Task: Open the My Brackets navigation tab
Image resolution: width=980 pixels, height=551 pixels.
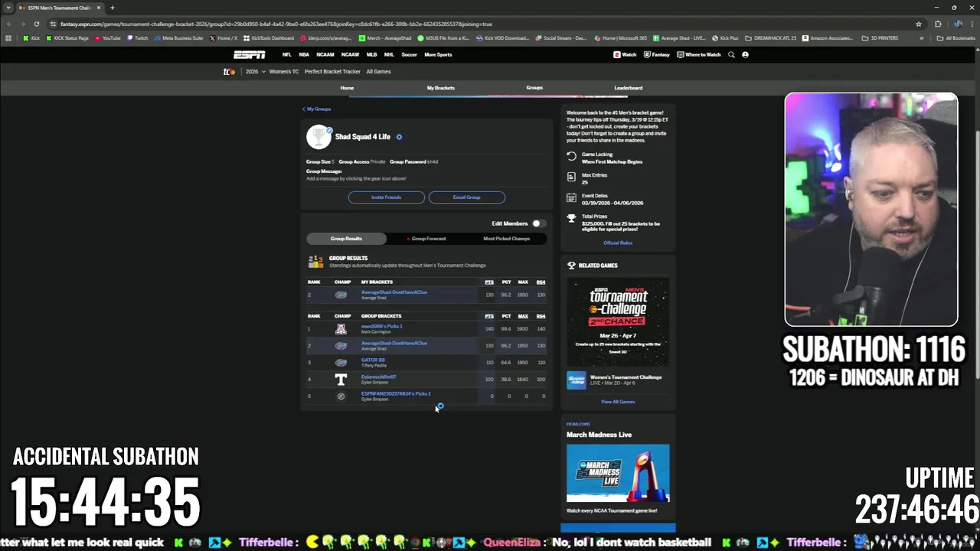Action: coord(440,88)
